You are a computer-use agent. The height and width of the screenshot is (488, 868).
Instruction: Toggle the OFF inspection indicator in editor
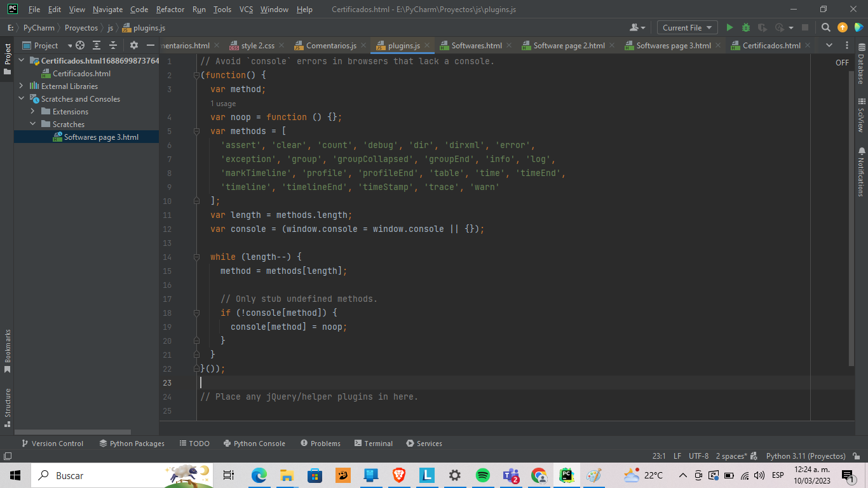842,62
